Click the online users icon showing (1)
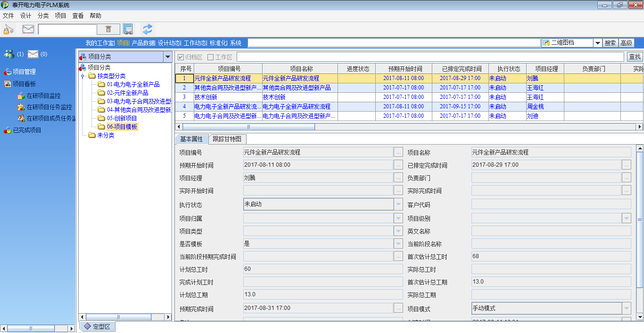The width and height of the screenshot is (644, 333). 9,54
